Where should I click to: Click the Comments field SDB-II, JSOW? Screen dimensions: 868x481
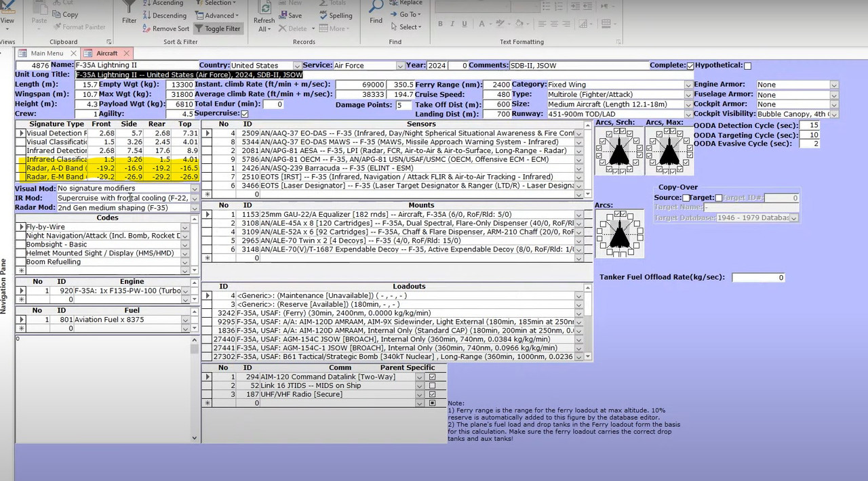pyautogui.click(x=578, y=66)
